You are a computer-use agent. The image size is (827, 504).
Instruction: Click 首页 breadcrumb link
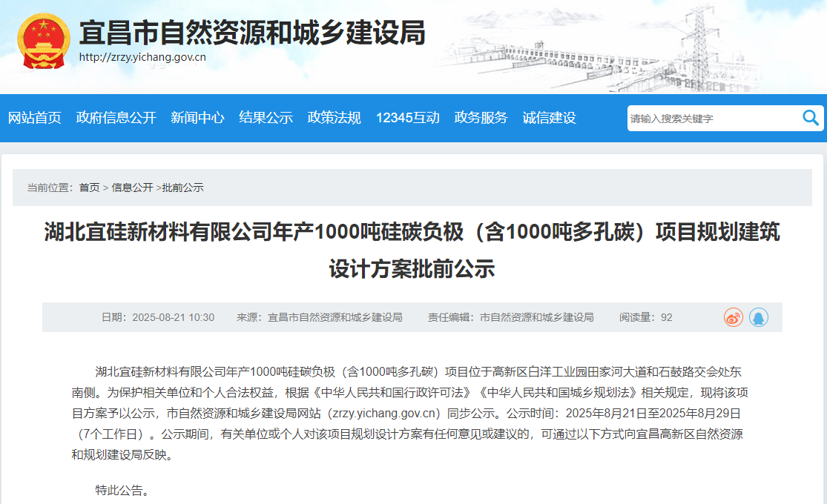pyautogui.click(x=89, y=188)
